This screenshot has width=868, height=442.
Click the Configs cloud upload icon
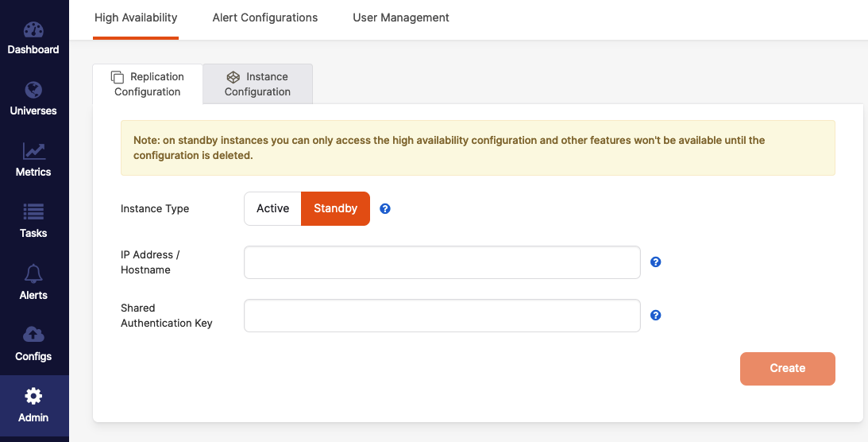point(33,335)
